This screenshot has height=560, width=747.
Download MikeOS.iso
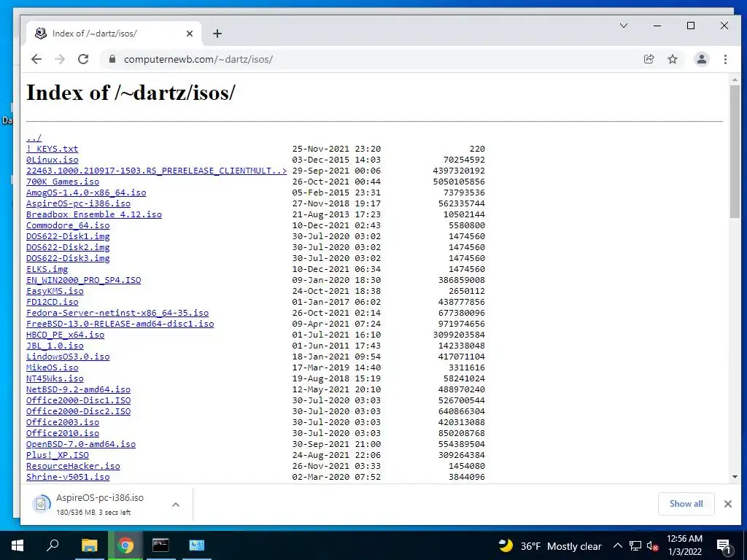point(52,368)
